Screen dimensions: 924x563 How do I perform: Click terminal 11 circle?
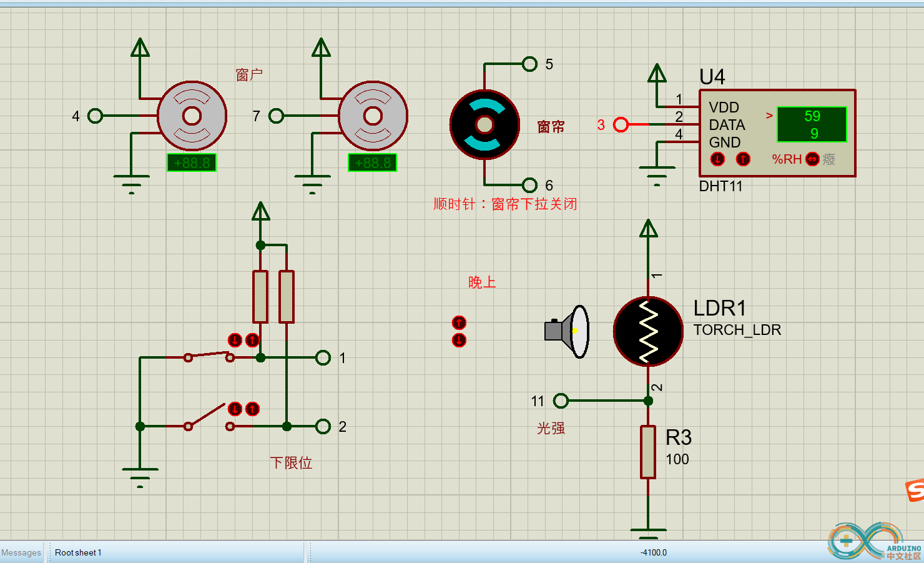pyautogui.click(x=561, y=401)
